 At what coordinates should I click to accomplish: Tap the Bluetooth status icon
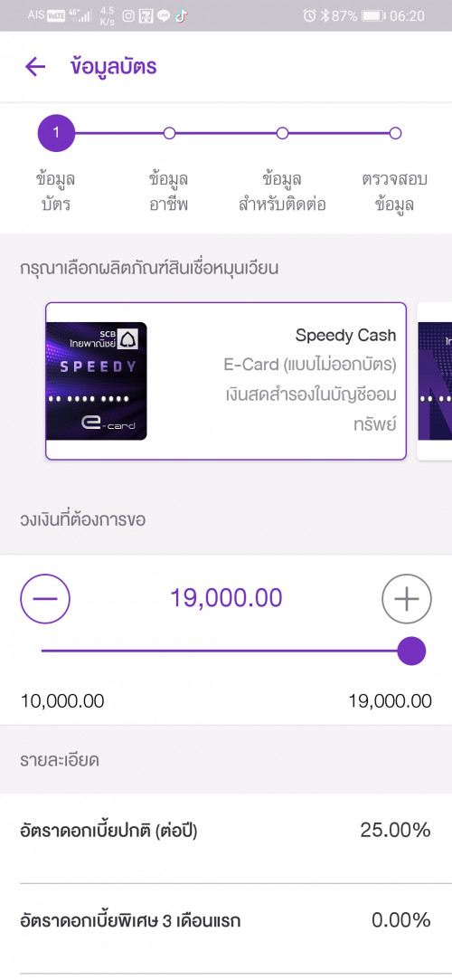[325, 16]
